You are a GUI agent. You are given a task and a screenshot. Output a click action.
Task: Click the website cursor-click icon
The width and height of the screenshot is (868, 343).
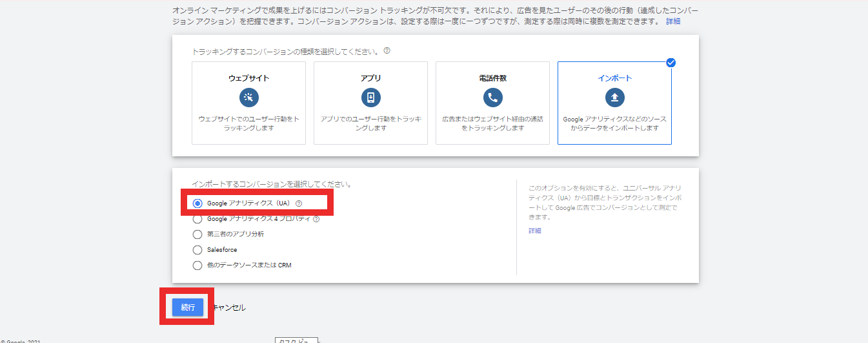(x=248, y=98)
